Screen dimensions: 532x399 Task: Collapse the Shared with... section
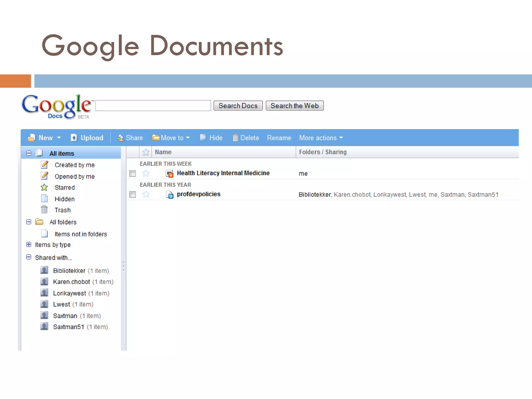(29, 257)
